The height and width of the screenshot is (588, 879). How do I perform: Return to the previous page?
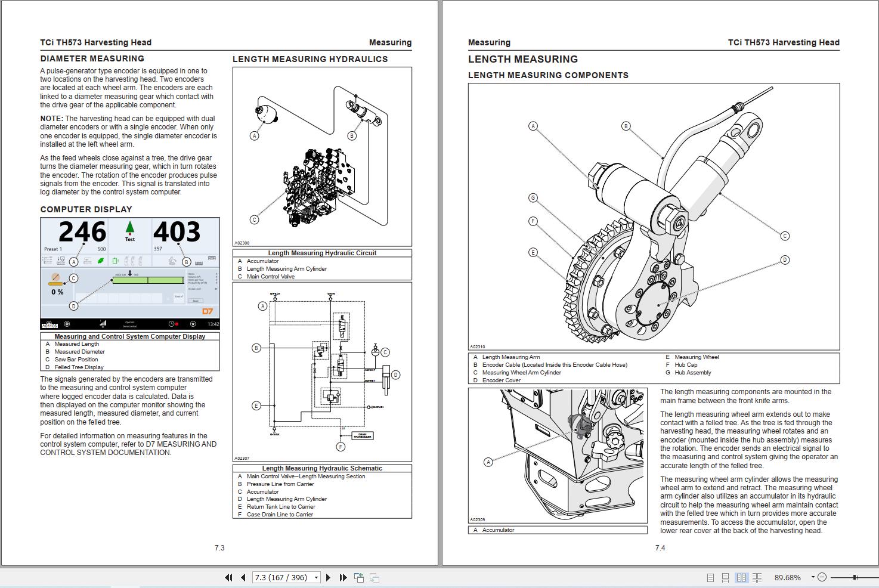[x=242, y=577]
